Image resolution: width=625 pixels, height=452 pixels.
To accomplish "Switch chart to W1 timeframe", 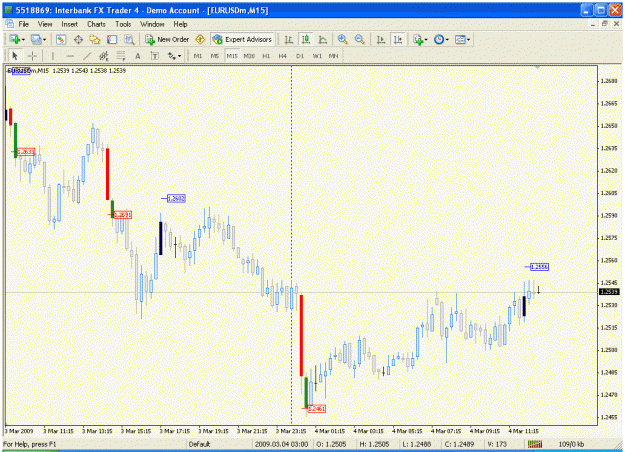I will 317,56.
